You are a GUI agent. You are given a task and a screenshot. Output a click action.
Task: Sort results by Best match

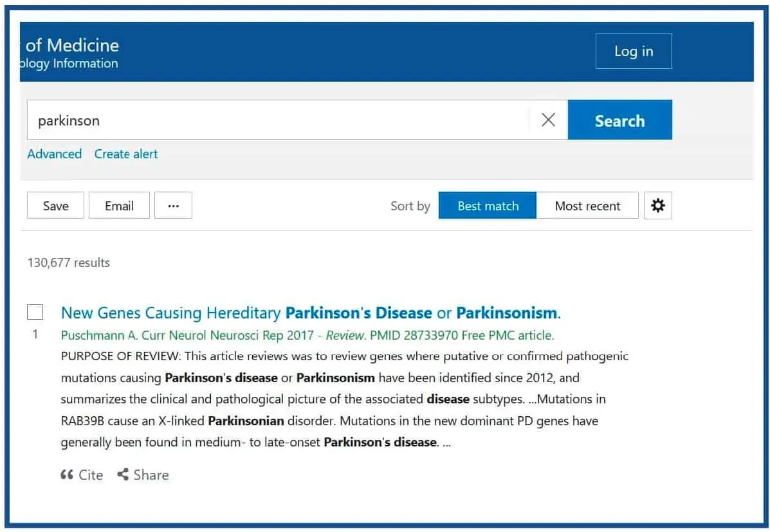488,206
